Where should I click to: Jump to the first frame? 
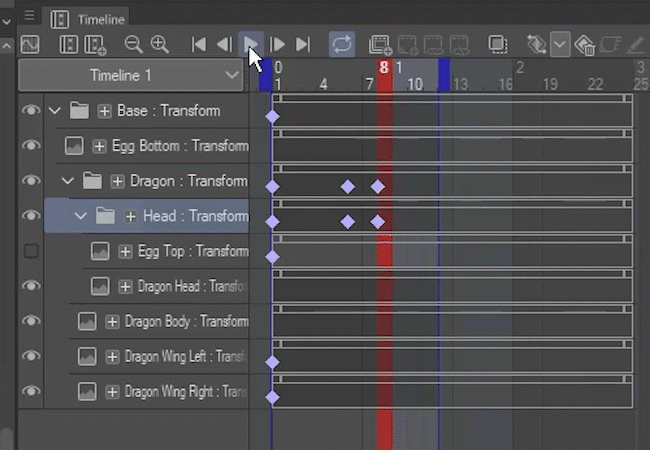[199, 44]
